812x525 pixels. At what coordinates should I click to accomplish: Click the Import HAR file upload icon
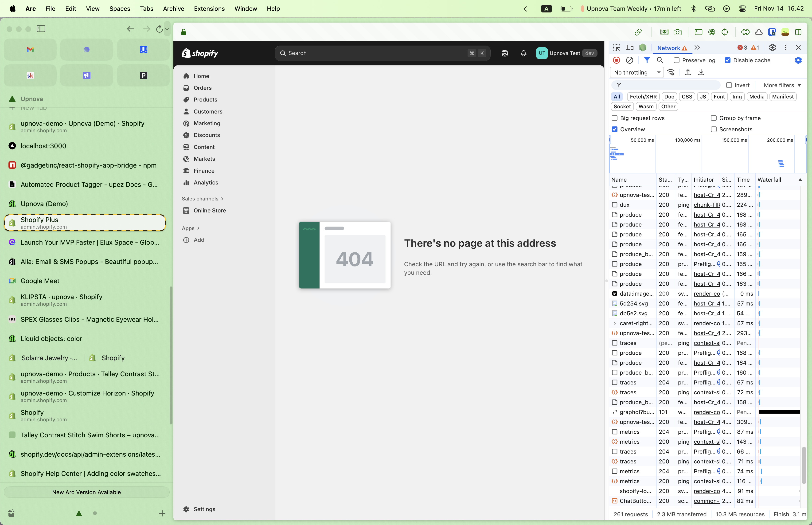[688, 72]
